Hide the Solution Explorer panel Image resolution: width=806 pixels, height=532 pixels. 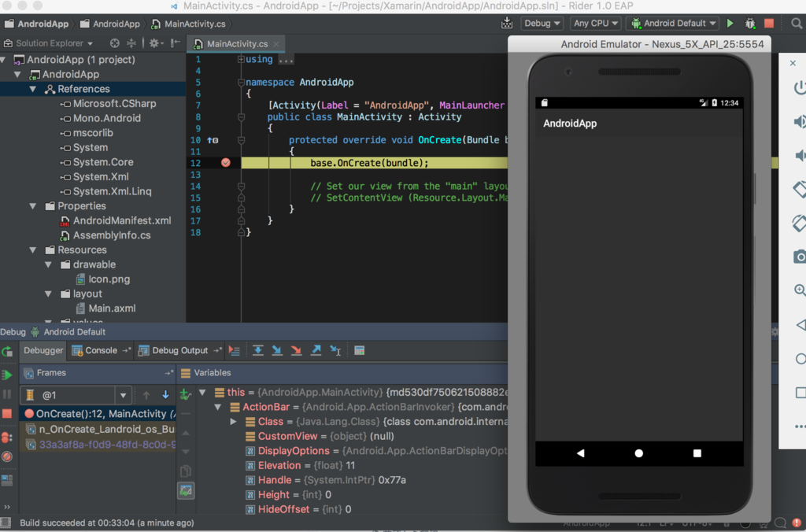[x=176, y=43]
